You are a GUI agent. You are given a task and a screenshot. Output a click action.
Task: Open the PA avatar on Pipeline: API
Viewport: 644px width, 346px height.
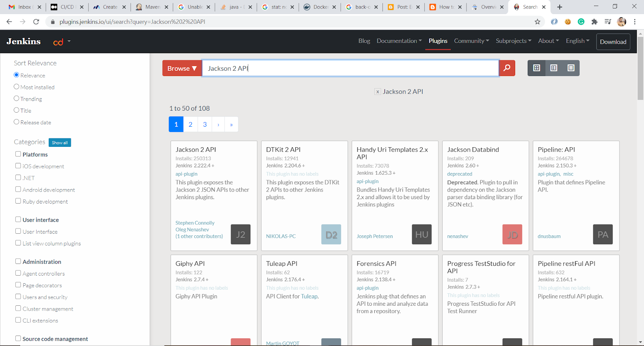603,235
